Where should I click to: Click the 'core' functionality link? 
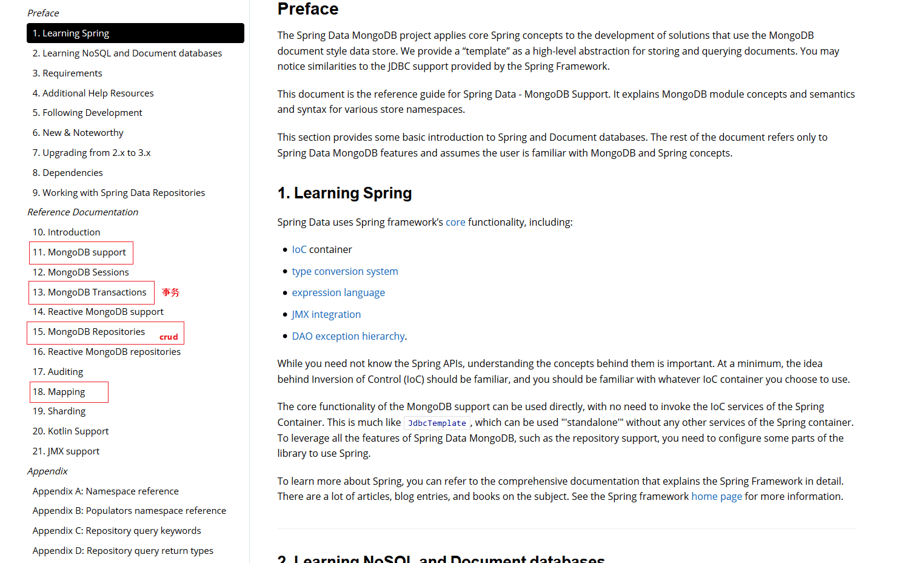click(455, 222)
